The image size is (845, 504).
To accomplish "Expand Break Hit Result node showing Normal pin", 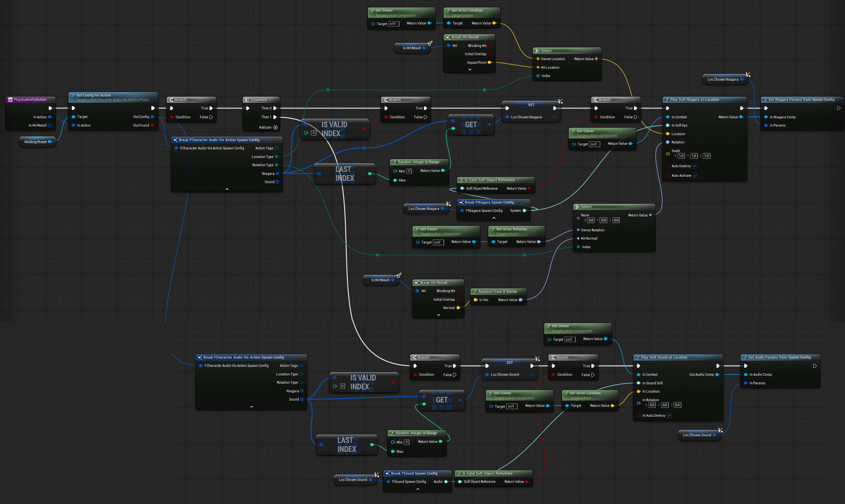I will click(438, 315).
